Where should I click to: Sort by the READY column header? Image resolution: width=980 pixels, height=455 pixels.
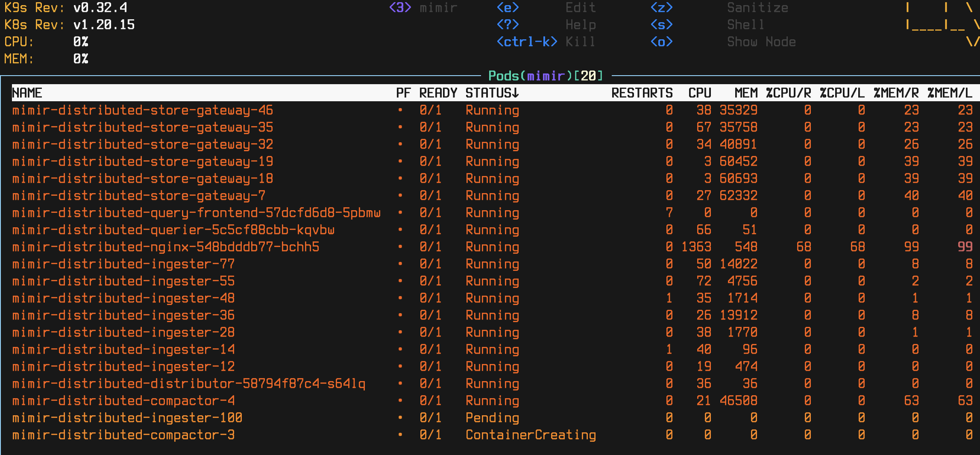pos(438,93)
